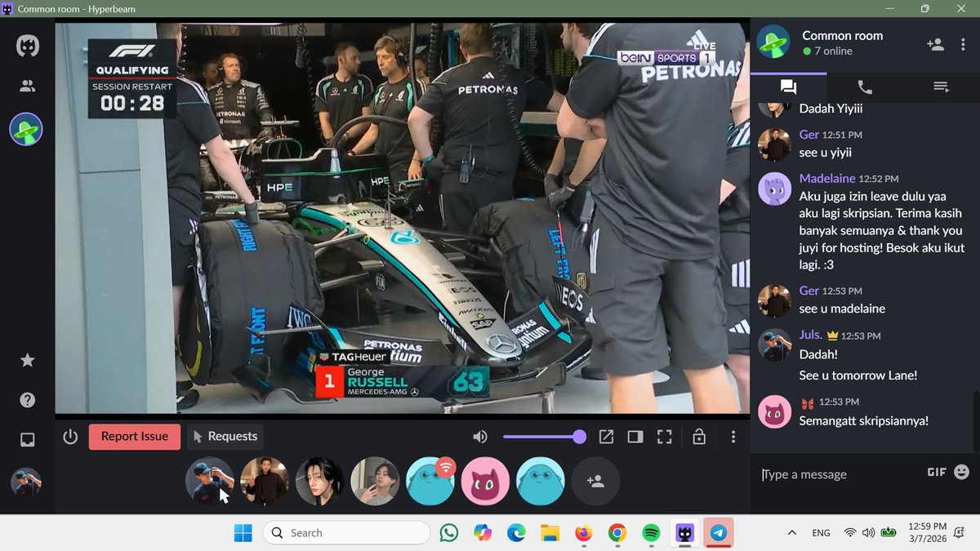Shut down session with power icon
This screenshot has height=551, width=980.
click(70, 437)
